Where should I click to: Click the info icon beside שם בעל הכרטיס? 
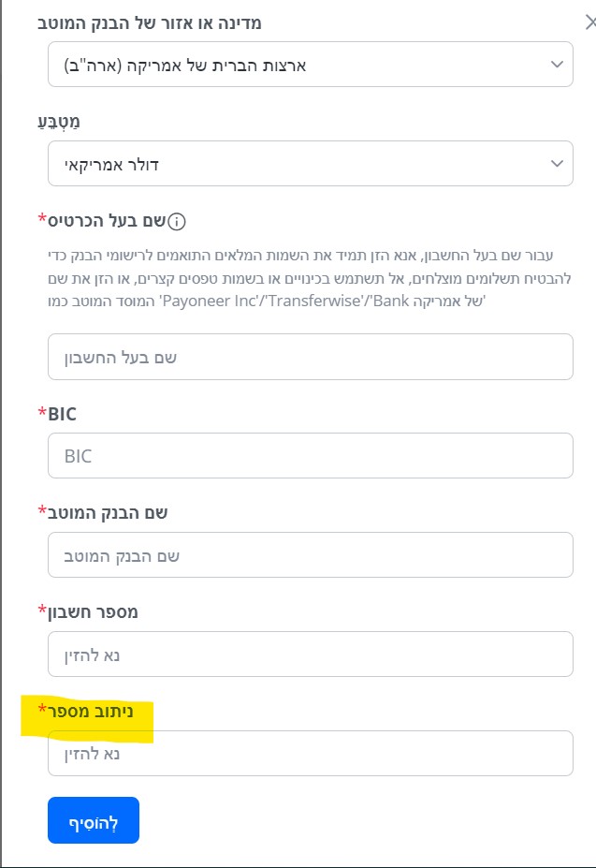pyautogui.click(x=177, y=222)
